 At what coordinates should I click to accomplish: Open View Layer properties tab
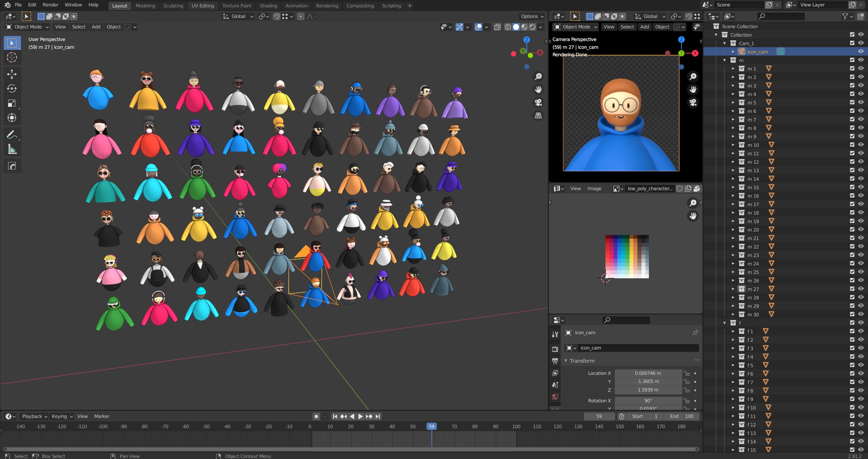[x=555, y=373]
